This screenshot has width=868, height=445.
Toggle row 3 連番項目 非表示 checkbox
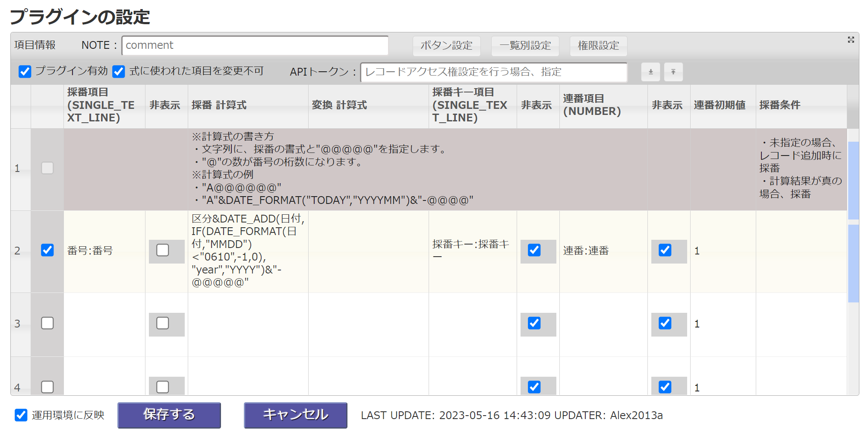click(665, 323)
